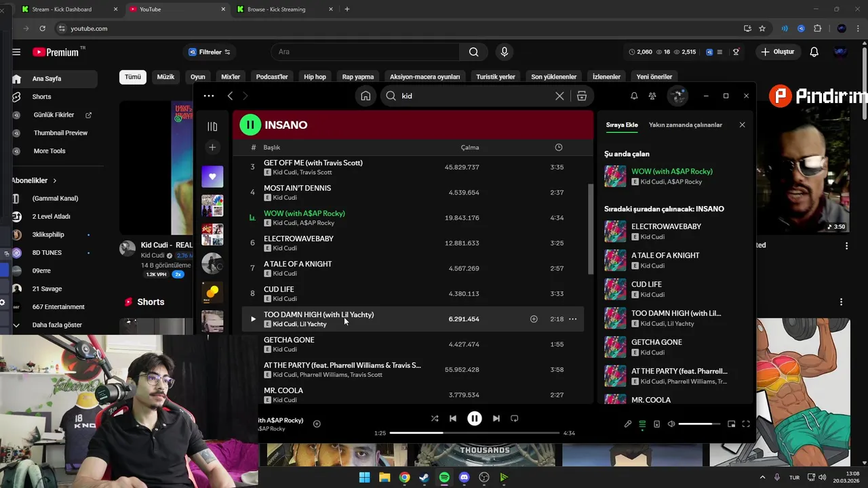The image size is (868, 488).
Task: Open the connect-to-device icon in Spotify
Action: coord(656,424)
